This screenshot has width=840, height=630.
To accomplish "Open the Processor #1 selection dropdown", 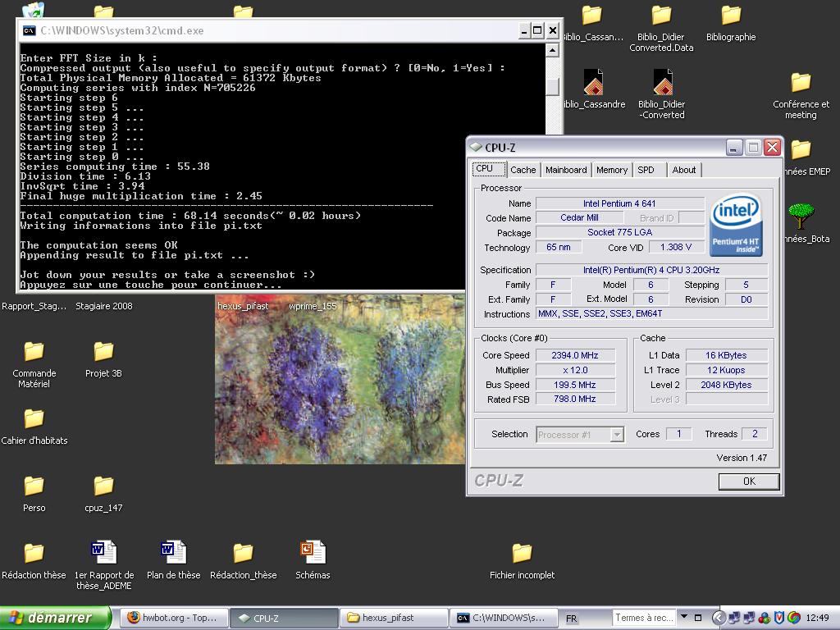I will coord(617,435).
